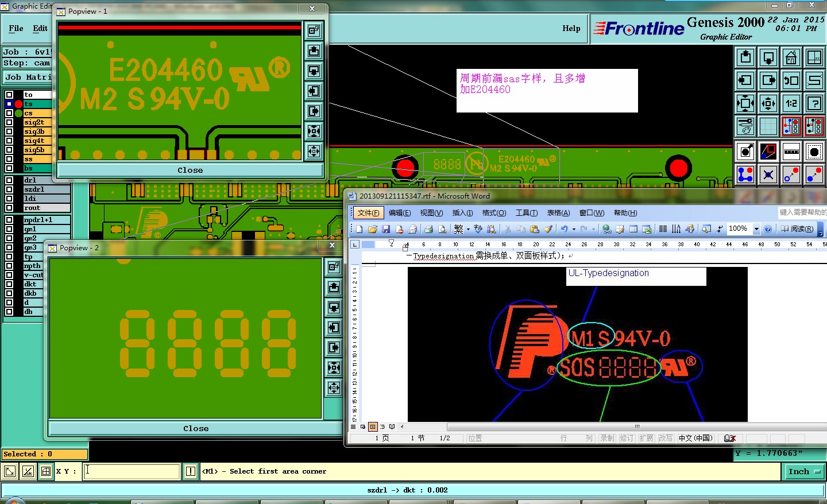Click Word's help search input box
This screenshot has height=504, width=827.
point(802,212)
